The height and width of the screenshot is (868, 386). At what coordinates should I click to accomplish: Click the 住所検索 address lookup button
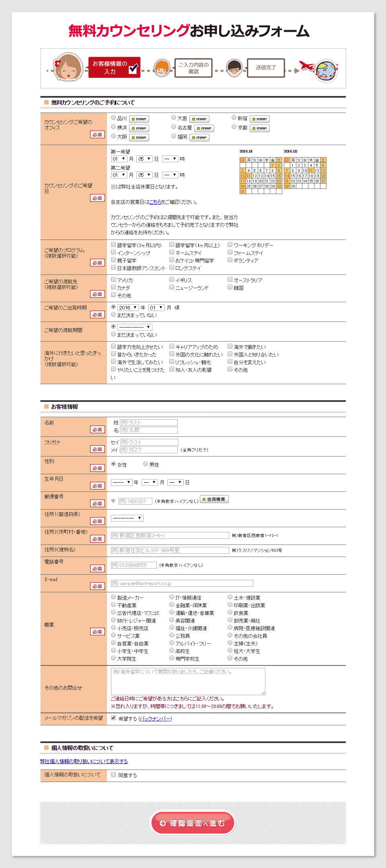point(214,499)
